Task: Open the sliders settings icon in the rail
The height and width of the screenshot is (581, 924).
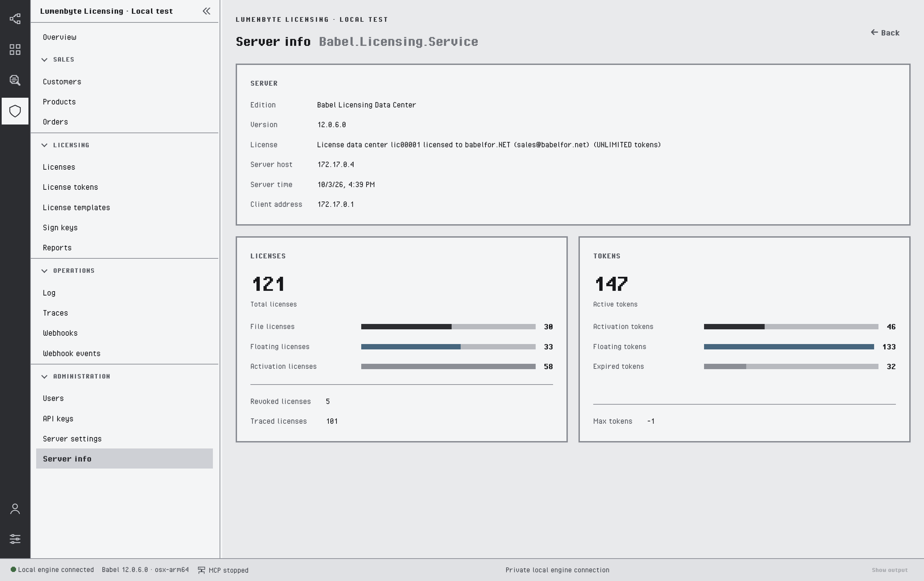Action: pyautogui.click(x=15, y=539)
